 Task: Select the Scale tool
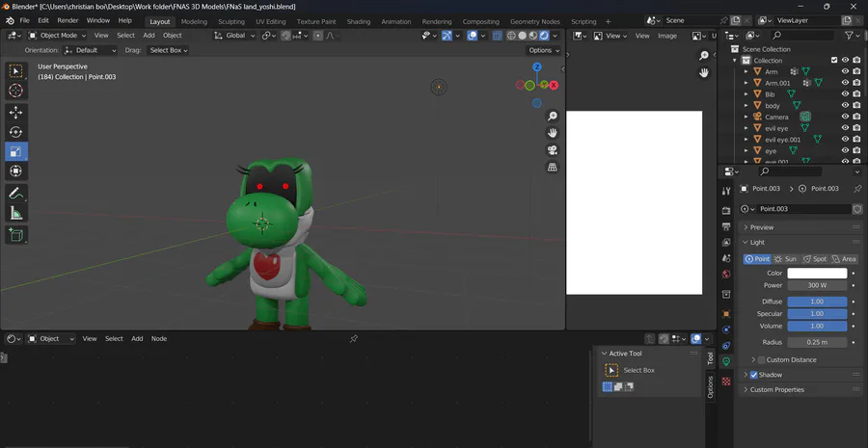tap(16, 151)
